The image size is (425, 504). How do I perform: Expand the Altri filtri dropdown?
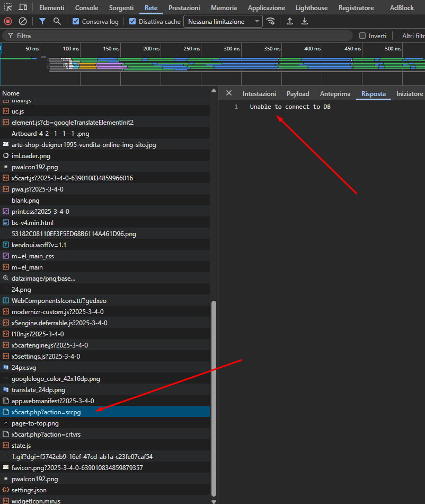[413, 36]
